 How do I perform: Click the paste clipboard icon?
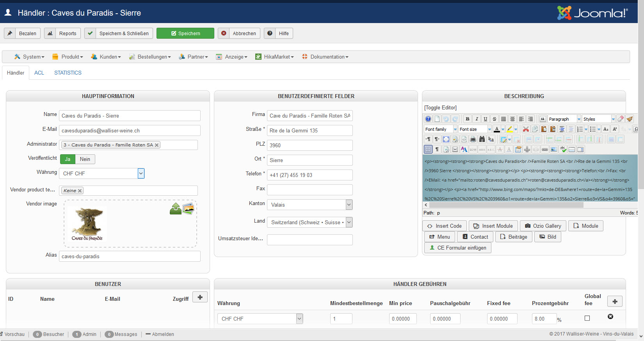[x=544, y=129]
